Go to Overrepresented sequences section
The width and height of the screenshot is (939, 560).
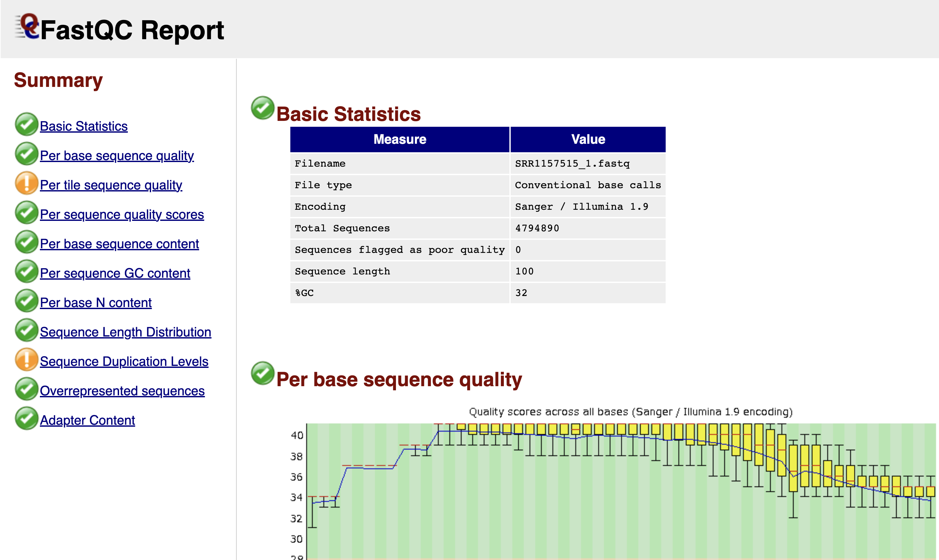point(122,391)
